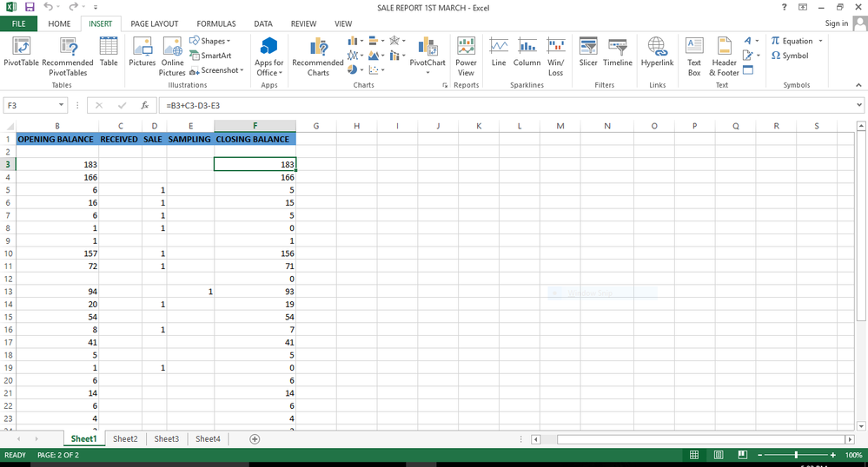
Task: Add a new sheet
Action: point(255,438)
